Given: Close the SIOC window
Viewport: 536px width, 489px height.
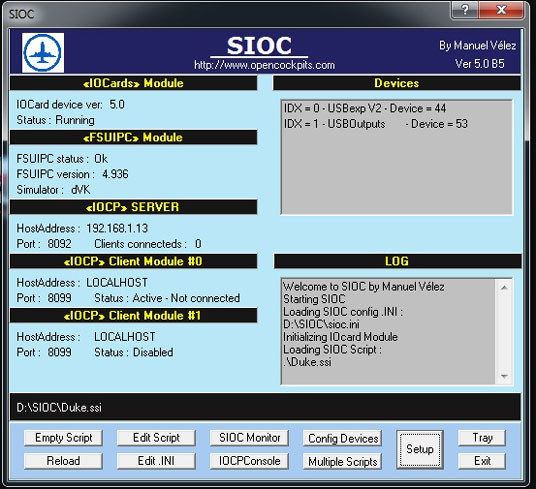Looking at the screenshot, I should [x=501, y=10].
